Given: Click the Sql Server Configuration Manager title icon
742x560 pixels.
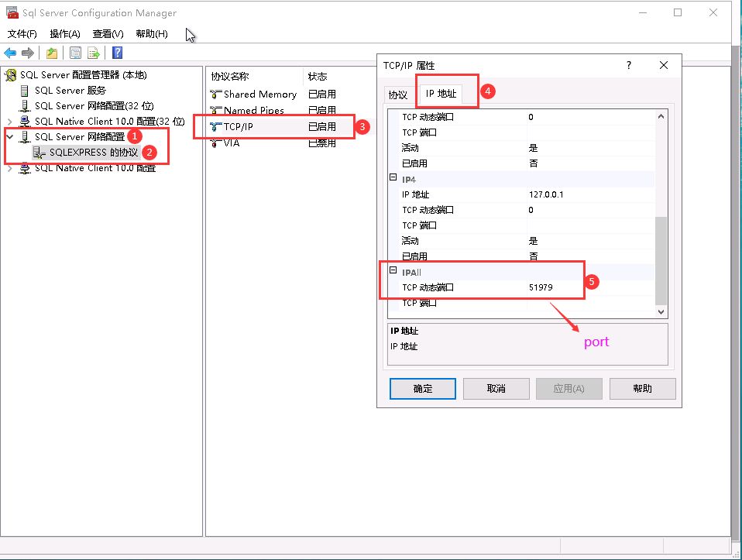Looking at the screenshot, I should pos(12,12).
